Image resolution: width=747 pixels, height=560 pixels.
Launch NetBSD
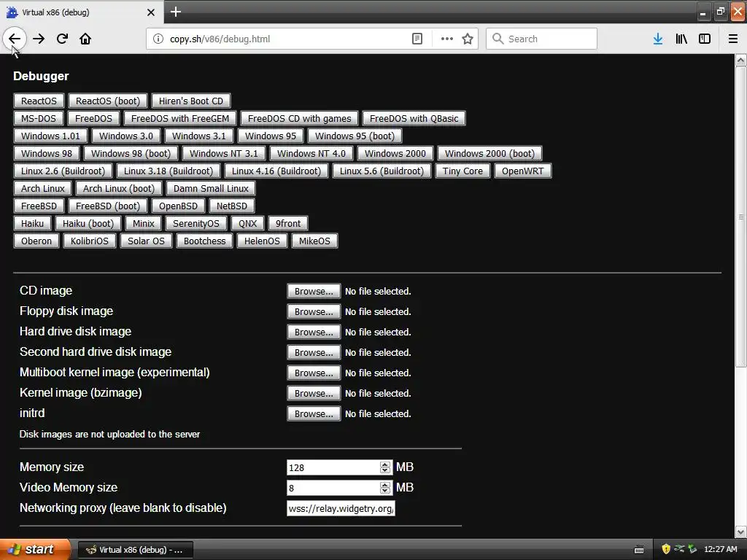tap(231, 206)
